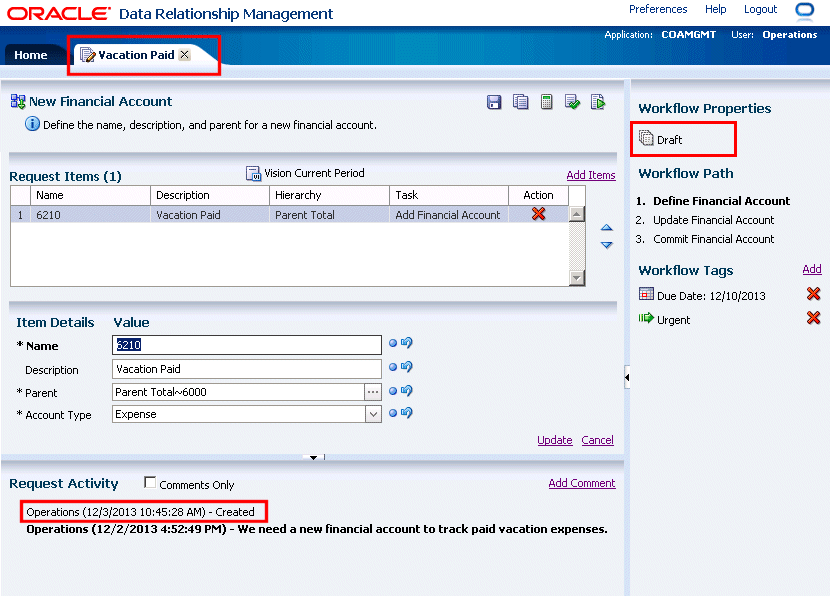Open the Account Type dropdown
This screenshot has height=596, width=830.
[373, 414]
